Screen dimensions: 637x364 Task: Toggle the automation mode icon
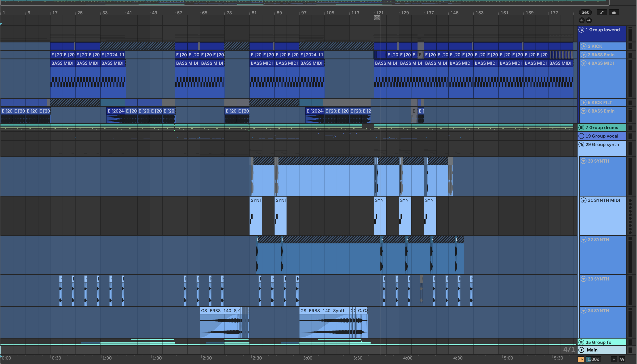click(602, 12)
